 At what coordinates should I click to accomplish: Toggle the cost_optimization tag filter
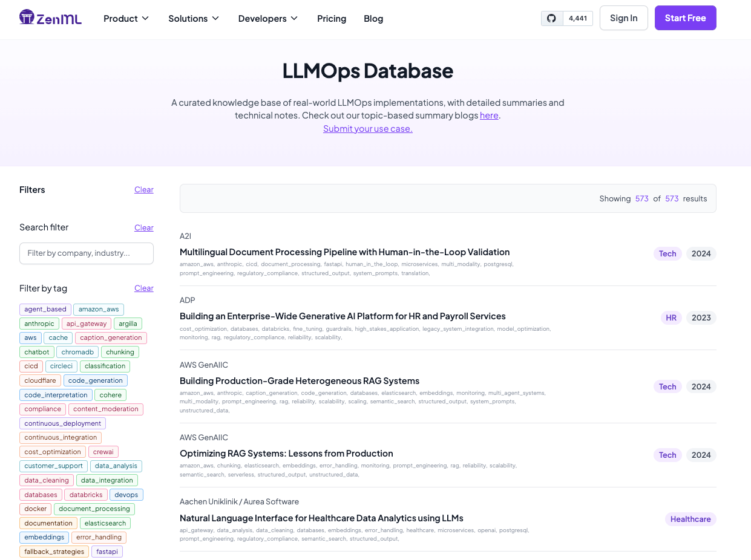tap(53, 452)
